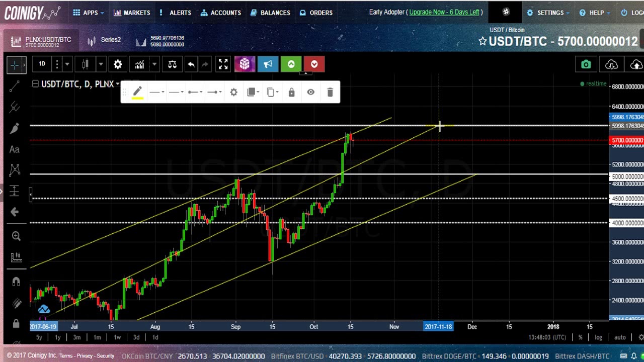
Task: Set the chart range to 3m
Action: coord(76,337)
